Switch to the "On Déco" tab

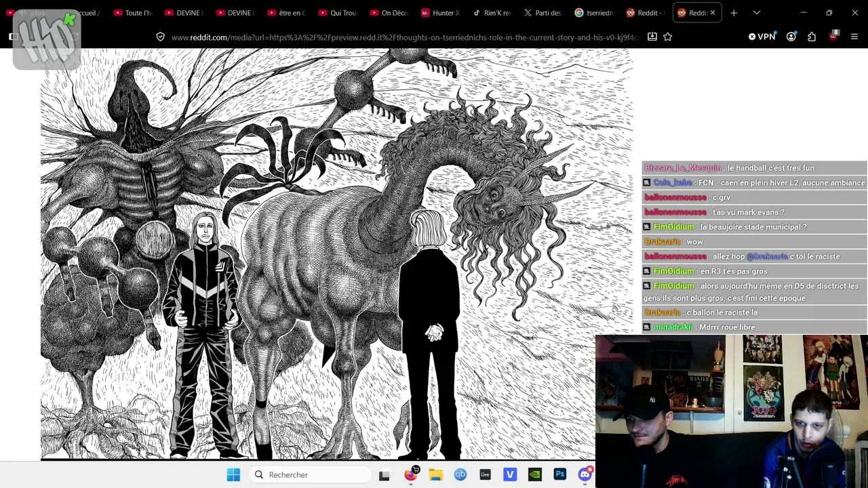tap(389, 13)
